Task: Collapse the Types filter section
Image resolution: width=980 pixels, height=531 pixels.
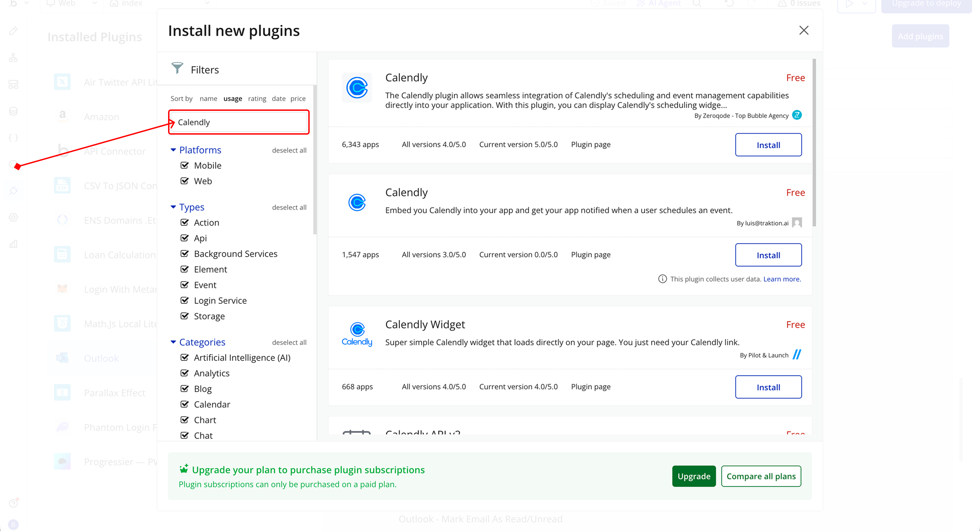Action: click(x=173, y=207)
